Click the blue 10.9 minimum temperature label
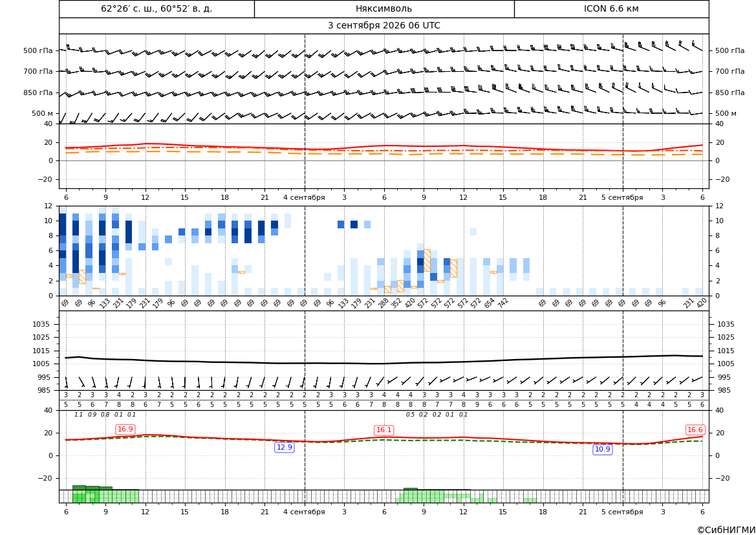756x535 pixels. [x=602, y=449]
